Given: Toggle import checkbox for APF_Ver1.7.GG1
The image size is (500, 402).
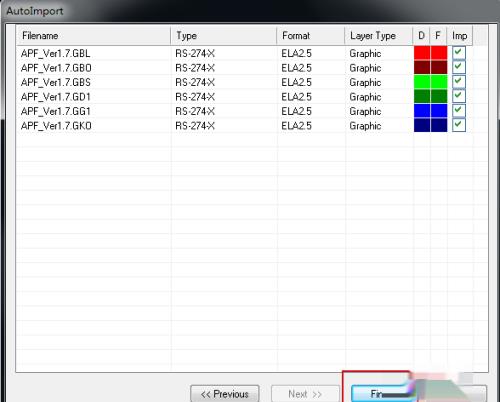Looking at the screenshot, I should coord(459,111).
